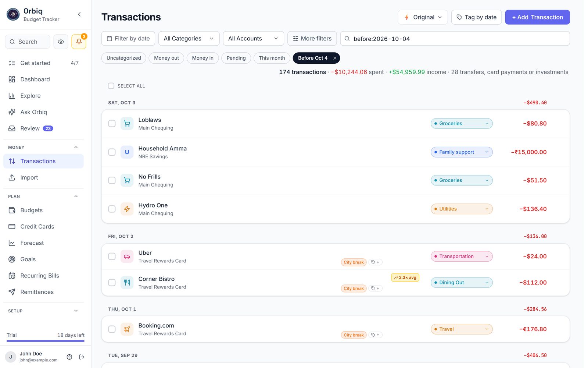Click the Booking.com airplane icon
This screenshot has height=368, width=588.
[127, 329]
